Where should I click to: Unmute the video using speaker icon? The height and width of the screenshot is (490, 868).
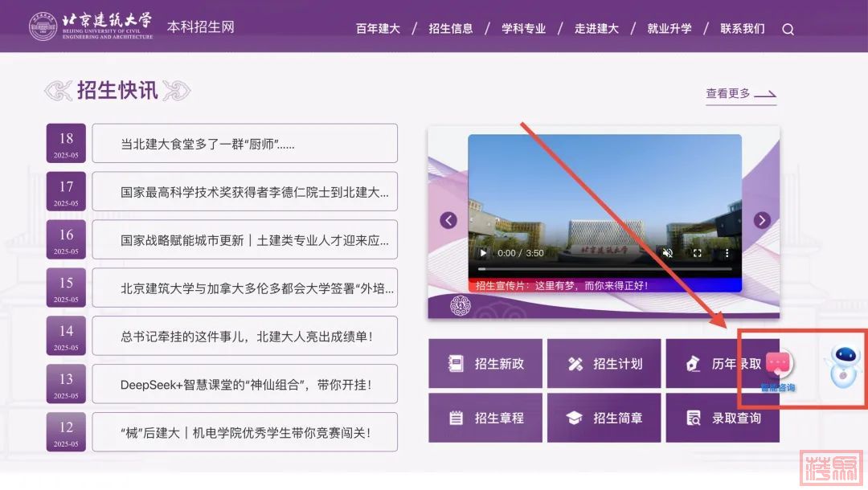[x=667, y=253]
